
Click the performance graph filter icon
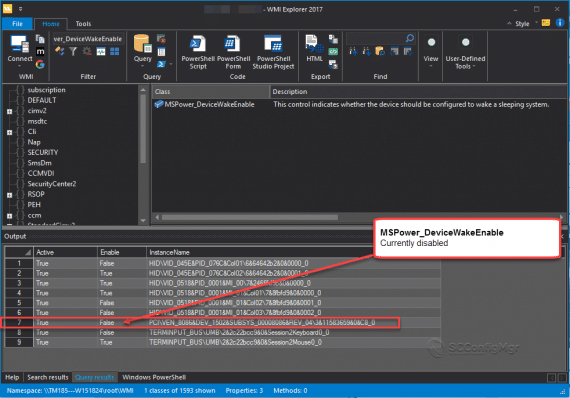tap(101, 52)
